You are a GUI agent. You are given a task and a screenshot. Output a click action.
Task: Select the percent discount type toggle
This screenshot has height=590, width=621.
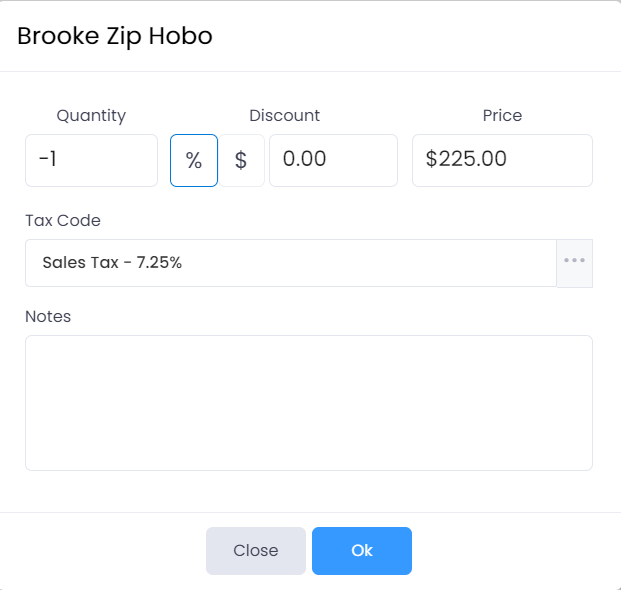pos(194,160)
